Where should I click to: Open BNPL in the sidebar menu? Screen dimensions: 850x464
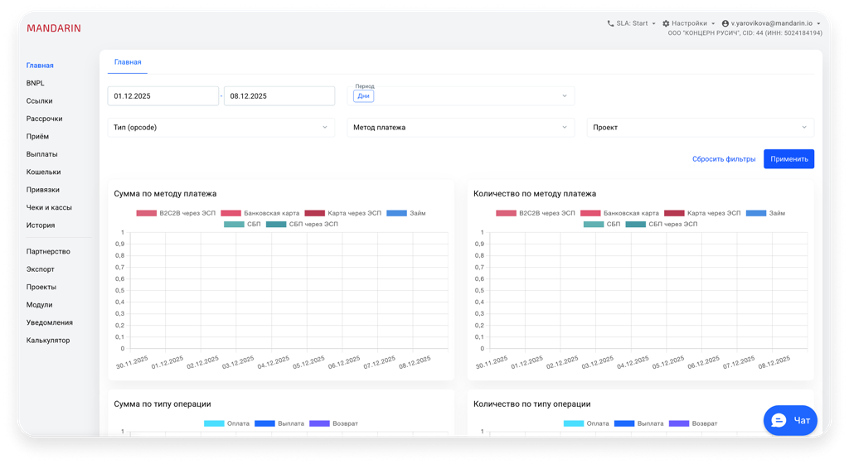[x=36, y=83]
